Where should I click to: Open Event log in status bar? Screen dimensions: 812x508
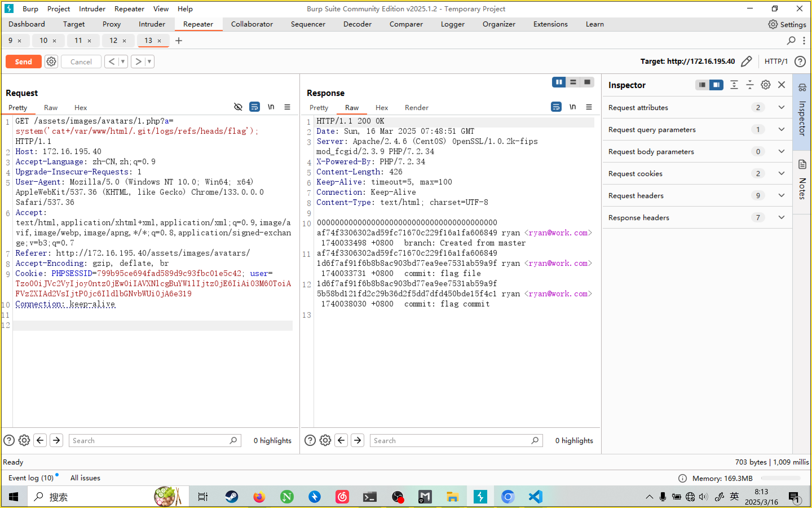[x=31, y=478]
